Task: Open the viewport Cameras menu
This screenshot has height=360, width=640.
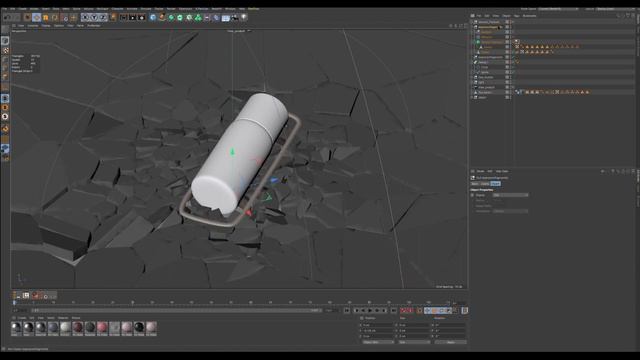Action: coord(33,25)
